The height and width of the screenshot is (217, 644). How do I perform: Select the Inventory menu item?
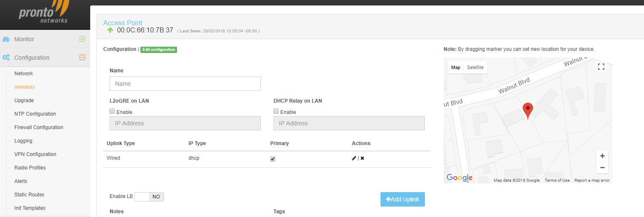pos(24,87)
